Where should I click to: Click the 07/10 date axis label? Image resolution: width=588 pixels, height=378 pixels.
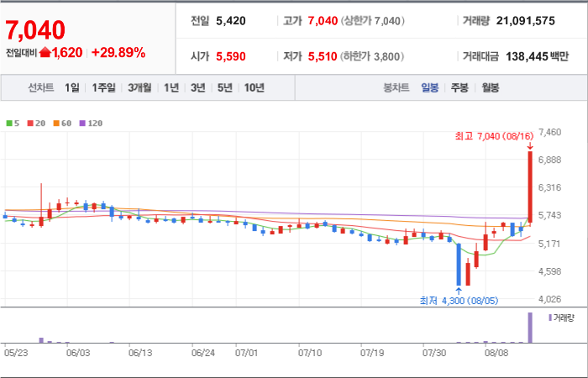310,353
